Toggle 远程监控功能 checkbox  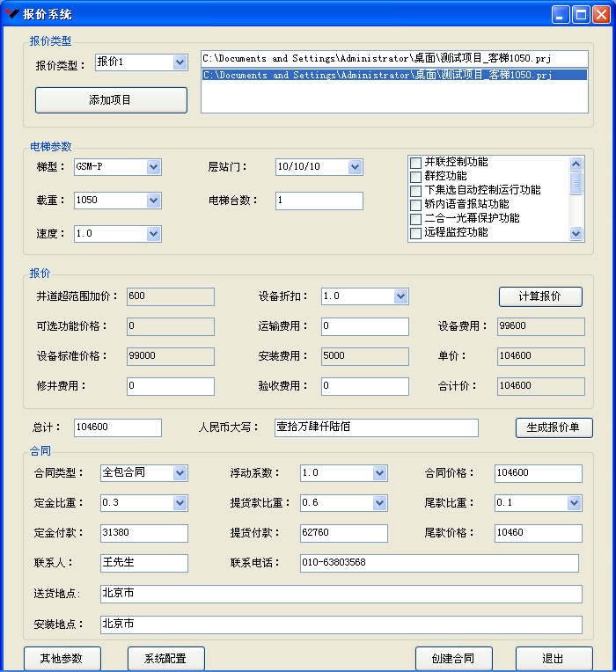[416, 233]
